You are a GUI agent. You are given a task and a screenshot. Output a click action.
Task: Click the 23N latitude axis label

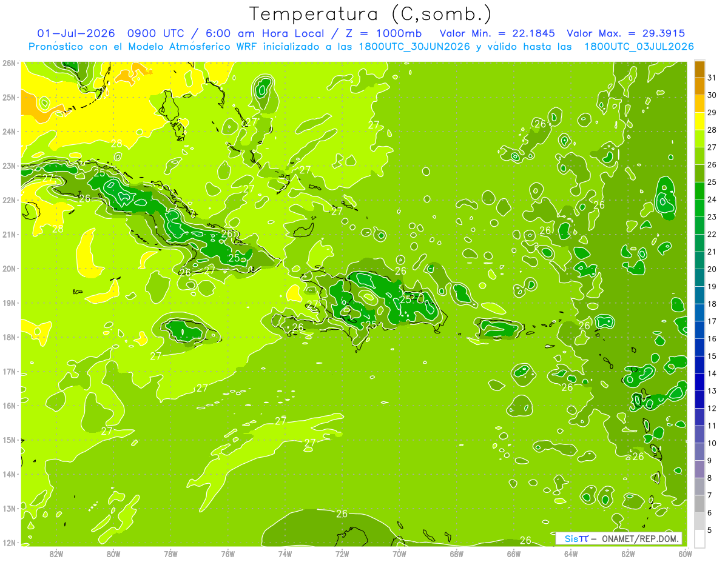pyautogui.click(x=9, y=166)
